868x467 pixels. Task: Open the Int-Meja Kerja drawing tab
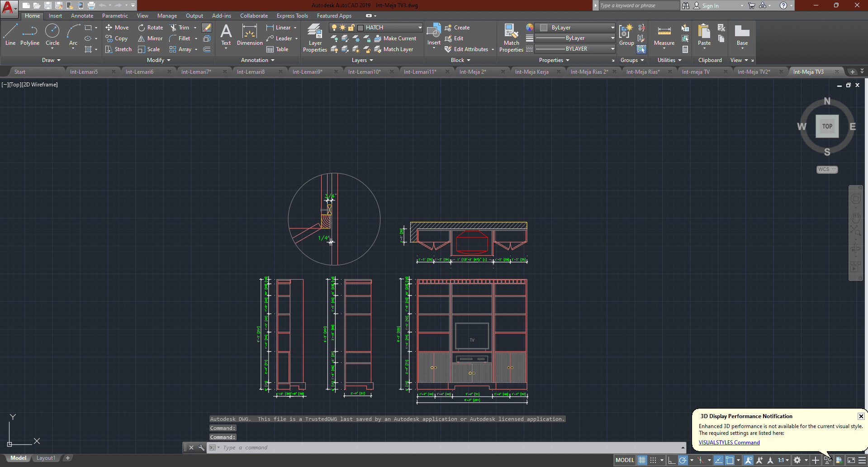click(x=531, y=72)
